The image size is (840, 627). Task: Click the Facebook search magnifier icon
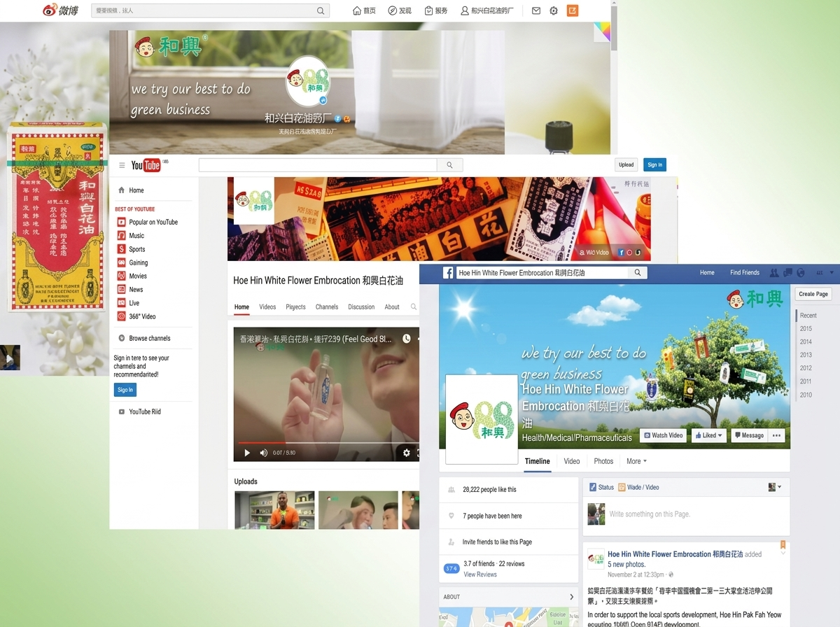click(637, 273)
